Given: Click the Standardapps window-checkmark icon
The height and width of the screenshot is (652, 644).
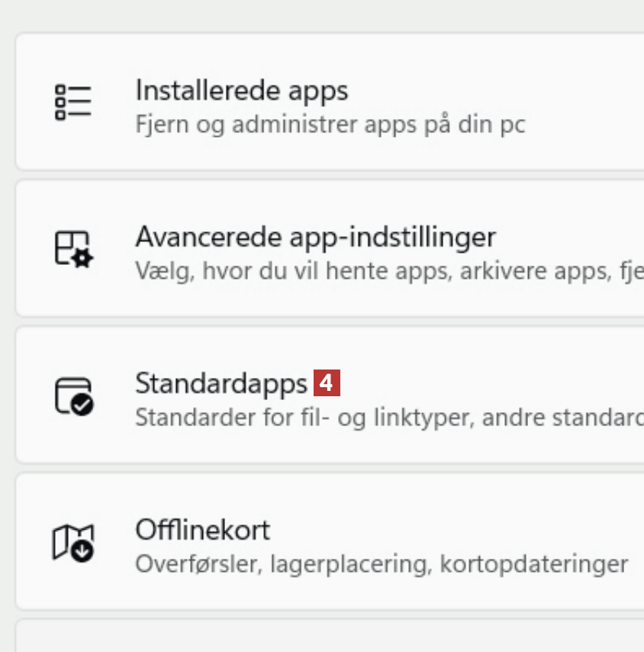Looking at the screenshot, I should pyautogui.click(x=73, y=395).
